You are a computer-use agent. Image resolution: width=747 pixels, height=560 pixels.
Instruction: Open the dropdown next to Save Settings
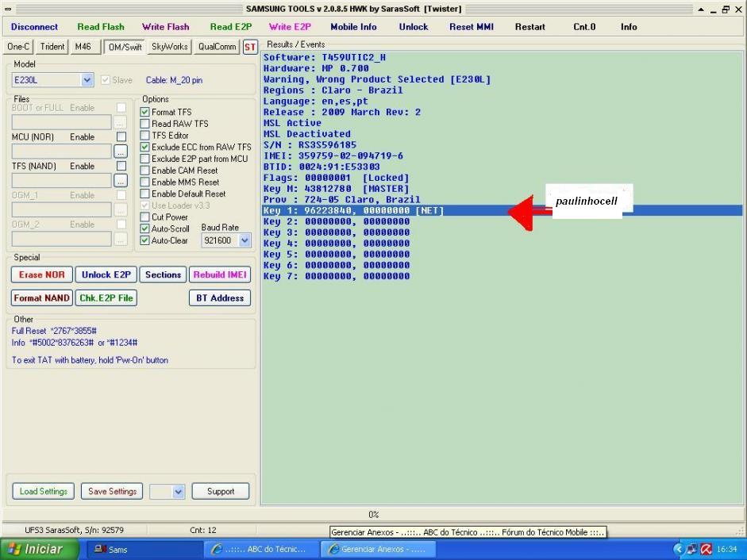point(178,492)
